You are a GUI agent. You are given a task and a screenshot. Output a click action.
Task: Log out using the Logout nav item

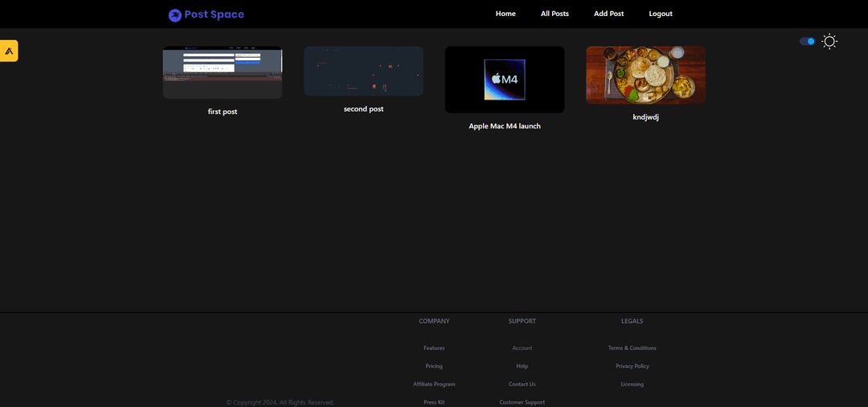tap(661, 14)
